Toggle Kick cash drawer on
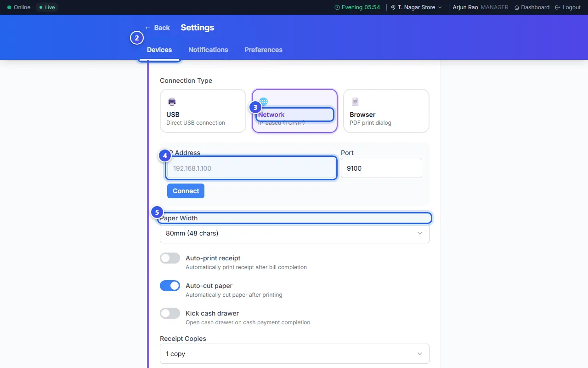Viewport: 588px width, 368px height. point(170,313)
